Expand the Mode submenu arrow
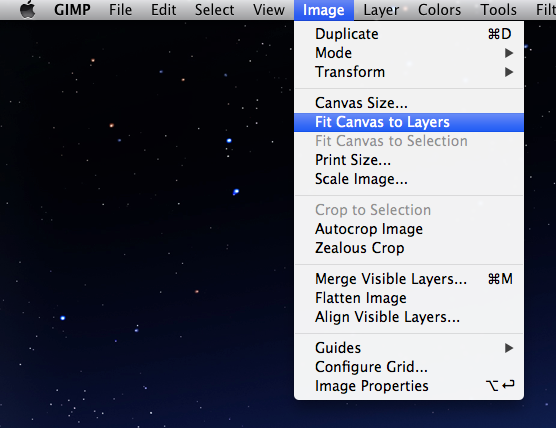Viewport: 556px width, 428px height. pos(509,53)
